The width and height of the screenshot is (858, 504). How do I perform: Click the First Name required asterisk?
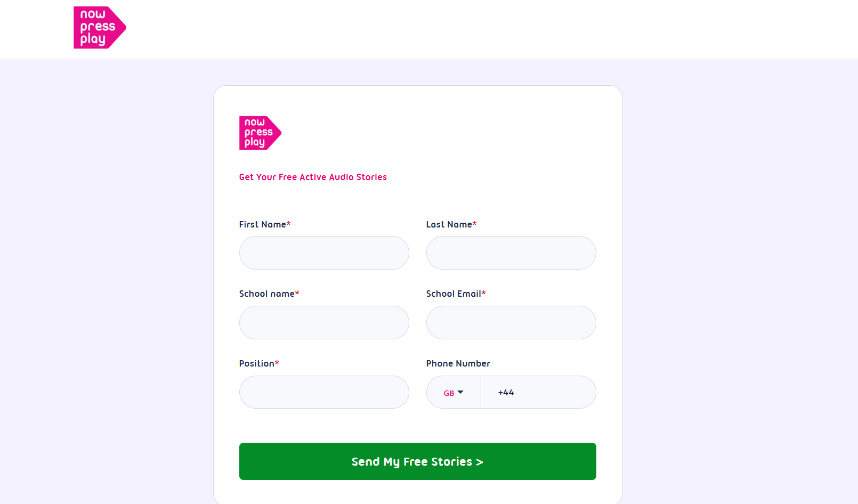[289, 223]
